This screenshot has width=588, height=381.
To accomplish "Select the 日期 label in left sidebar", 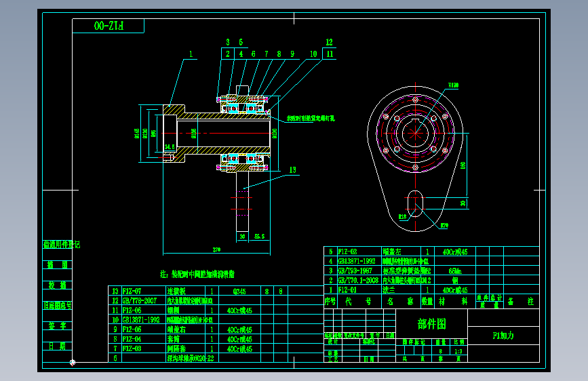I will (x=58, y=346).
